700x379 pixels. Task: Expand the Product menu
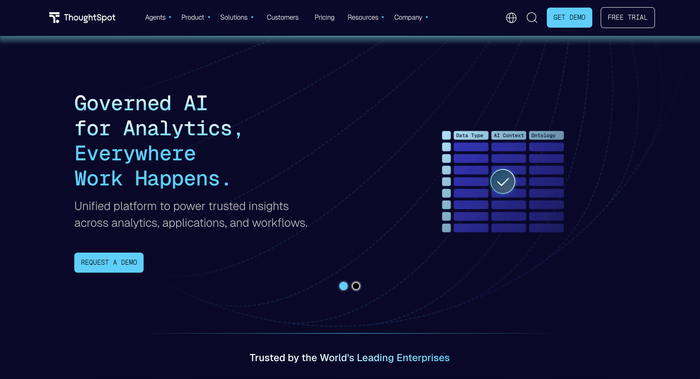coord(196,17)
